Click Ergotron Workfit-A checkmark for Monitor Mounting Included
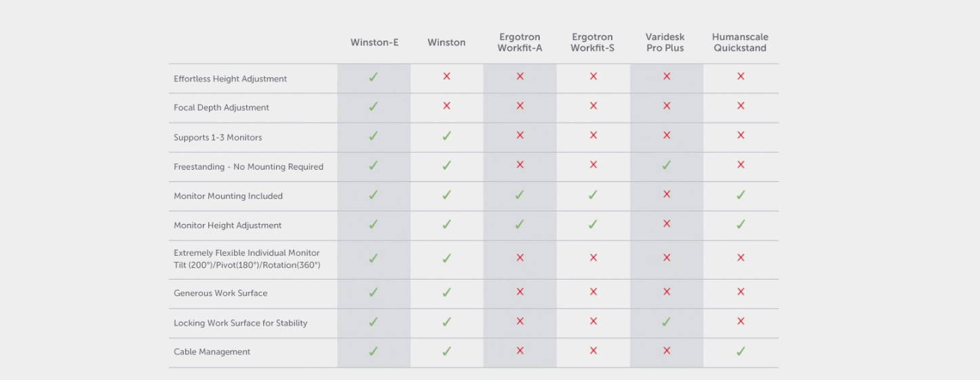The height and width of the screenshot is (380, 980). pos(520,195)
